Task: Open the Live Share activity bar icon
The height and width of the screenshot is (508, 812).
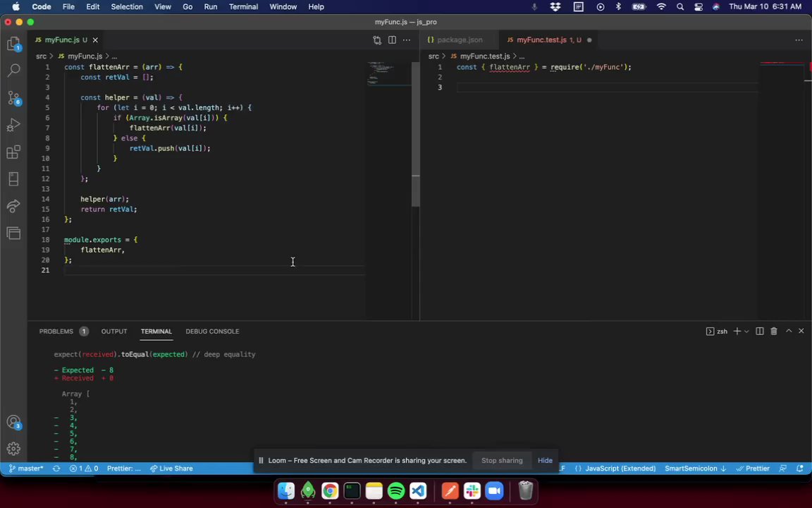Action: tap(13, 206)
